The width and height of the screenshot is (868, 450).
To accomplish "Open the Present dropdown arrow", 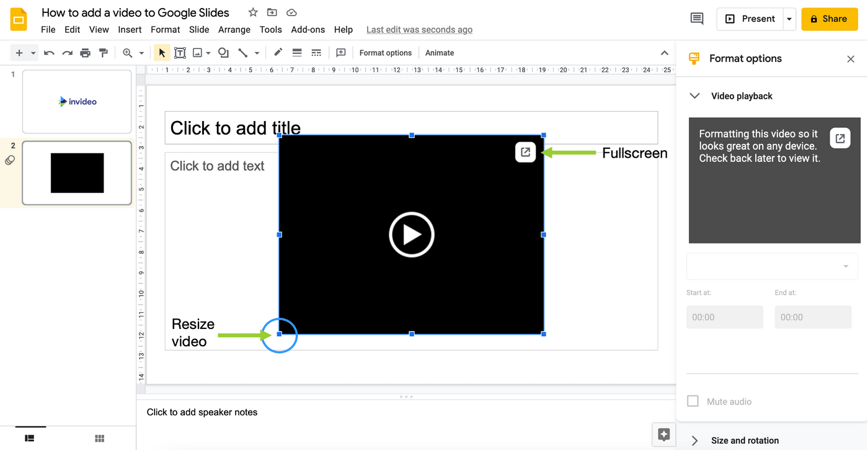I will [x=789, y=19].
